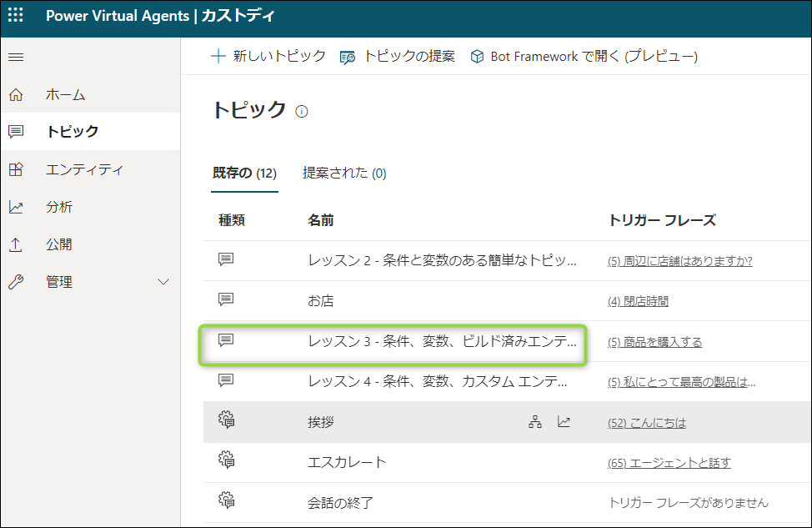
Task: Click the 管理 wrench icon
Action: [16, 282]
